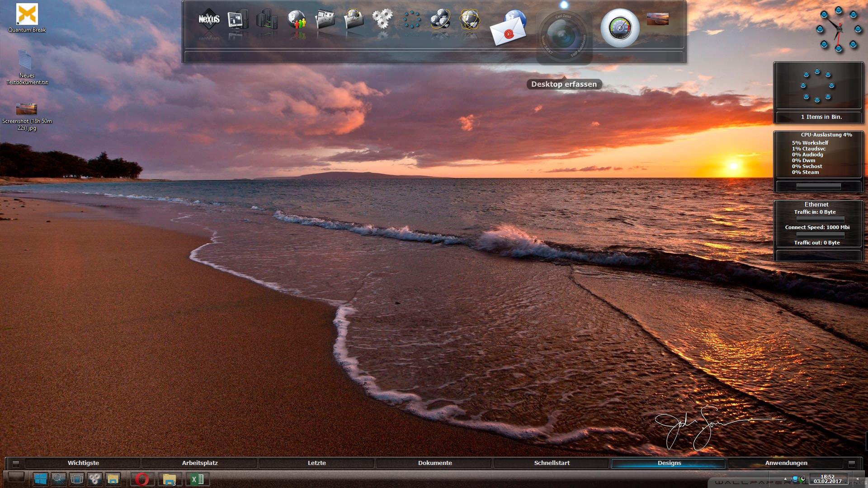Open the Quantum Break desktop shortcut
The image size is (868, 488).
[27, 15]
